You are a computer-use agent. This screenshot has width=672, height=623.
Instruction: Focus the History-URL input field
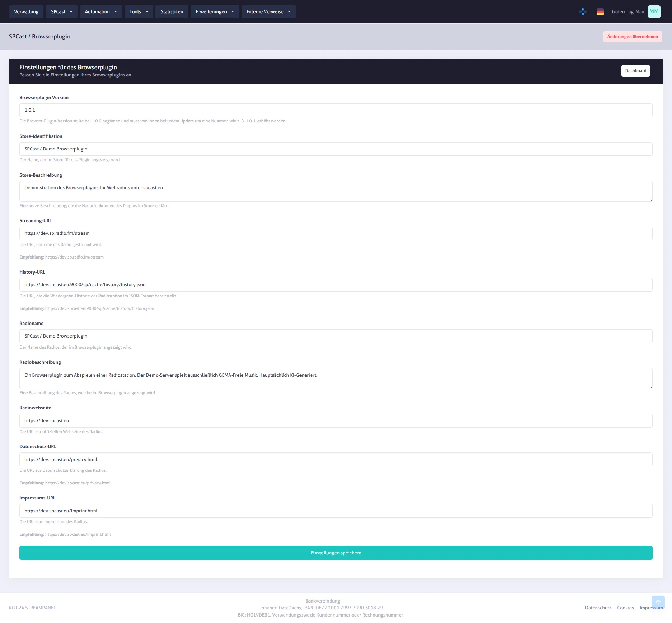click(336, 285)
